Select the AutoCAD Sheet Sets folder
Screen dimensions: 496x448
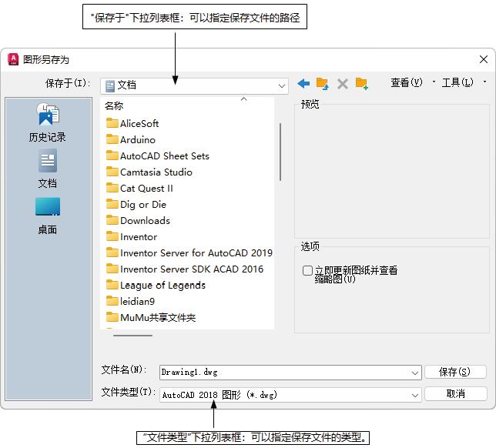[158, 155]
